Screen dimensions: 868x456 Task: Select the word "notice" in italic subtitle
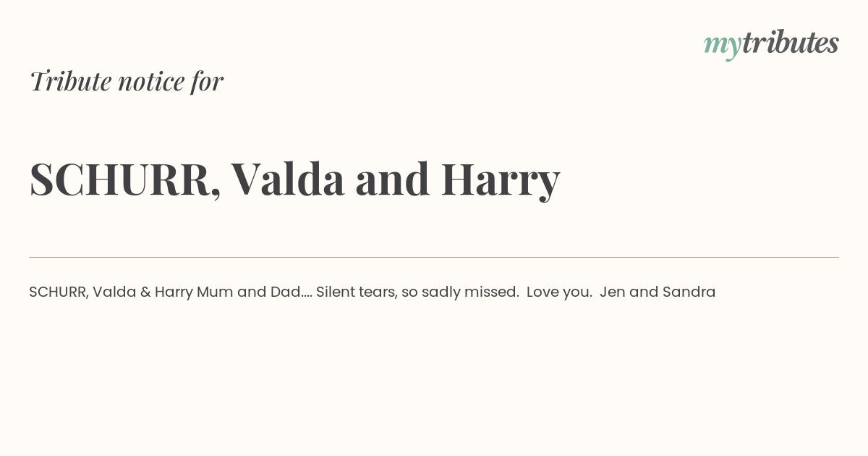pyautogui.click(x=150, y=82)
